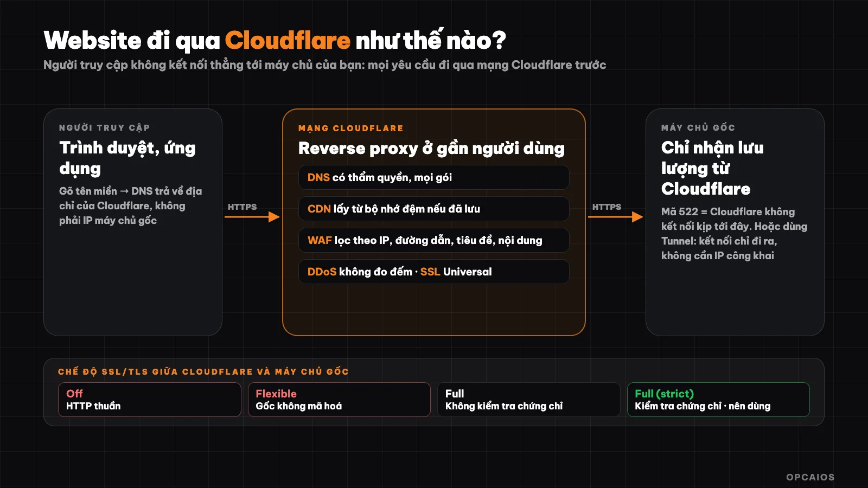The width and height of the screenshot is (868, 488).
Task: Select the "DNS có thẩm quyền, mọi gói" row
Action: click(433, 177)
